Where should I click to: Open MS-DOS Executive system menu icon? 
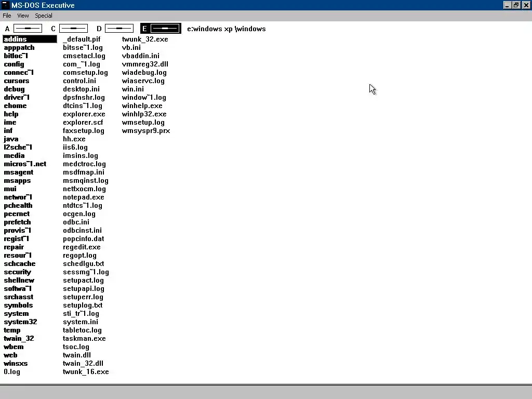click(5, 5)
